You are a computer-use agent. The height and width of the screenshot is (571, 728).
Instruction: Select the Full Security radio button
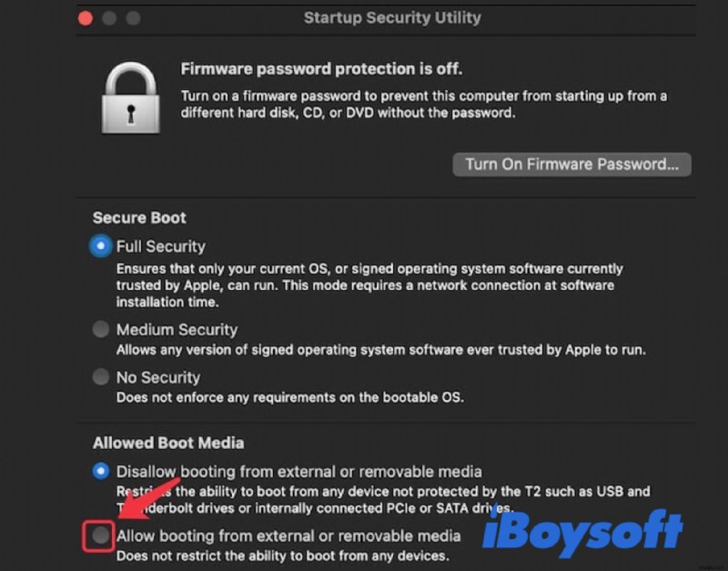[100, 245]
